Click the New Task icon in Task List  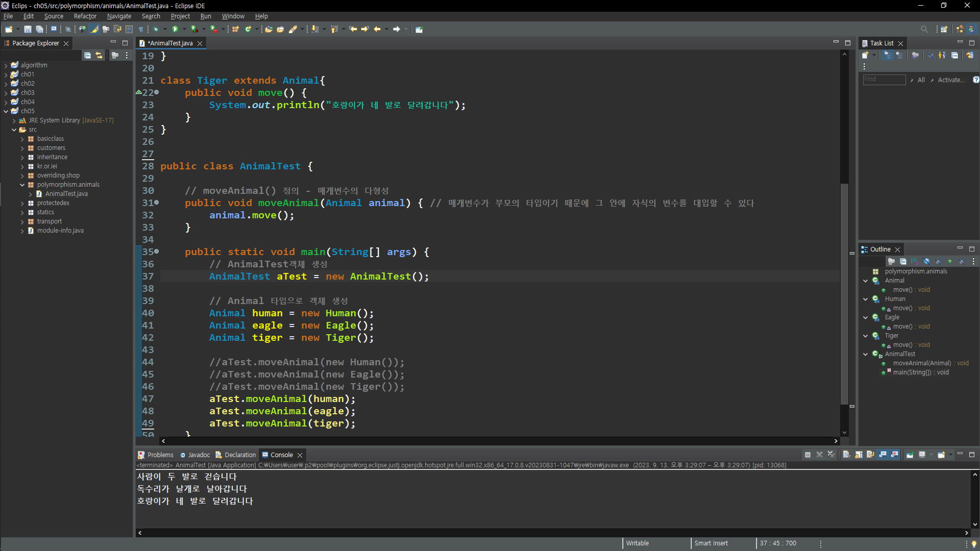[865, 56]
